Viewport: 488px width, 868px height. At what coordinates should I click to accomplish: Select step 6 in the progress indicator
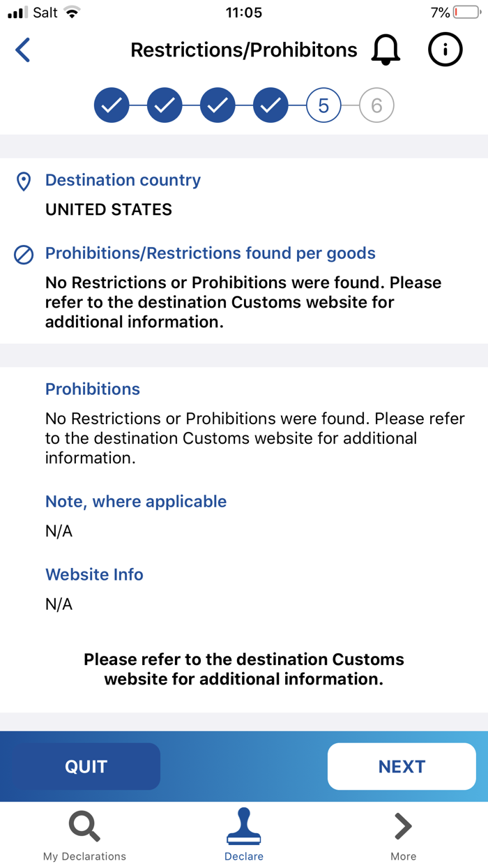point(376,105)
